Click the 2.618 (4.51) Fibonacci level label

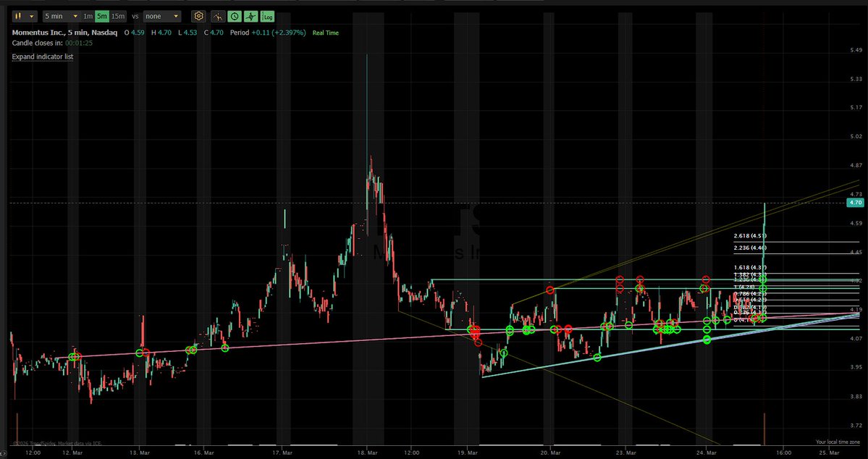[750, 236]
